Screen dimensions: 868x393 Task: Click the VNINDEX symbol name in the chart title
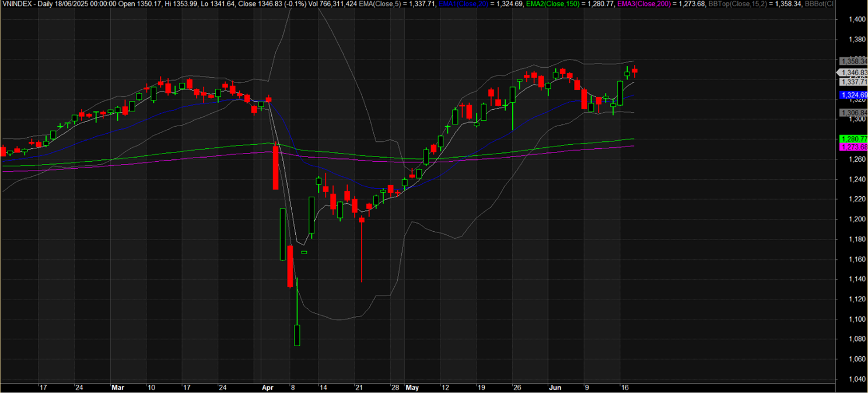point(16,4)
